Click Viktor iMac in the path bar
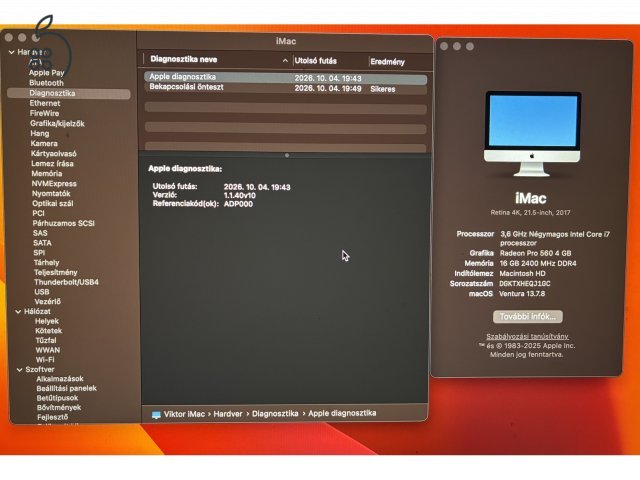 (184, 414)
